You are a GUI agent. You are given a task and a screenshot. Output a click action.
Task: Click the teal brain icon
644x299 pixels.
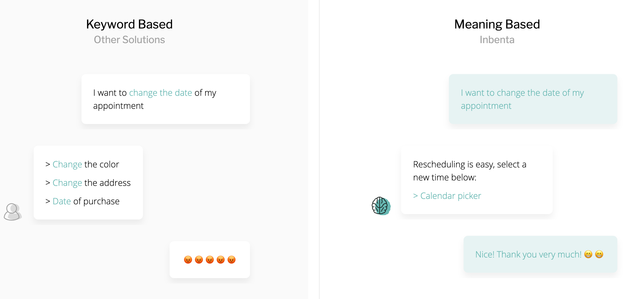[x=381, y=206]
